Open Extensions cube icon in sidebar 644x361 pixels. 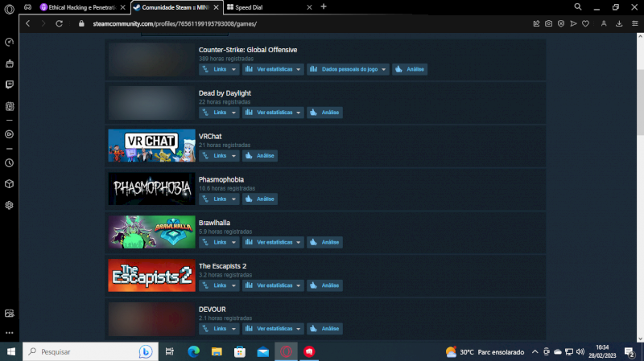9,184
